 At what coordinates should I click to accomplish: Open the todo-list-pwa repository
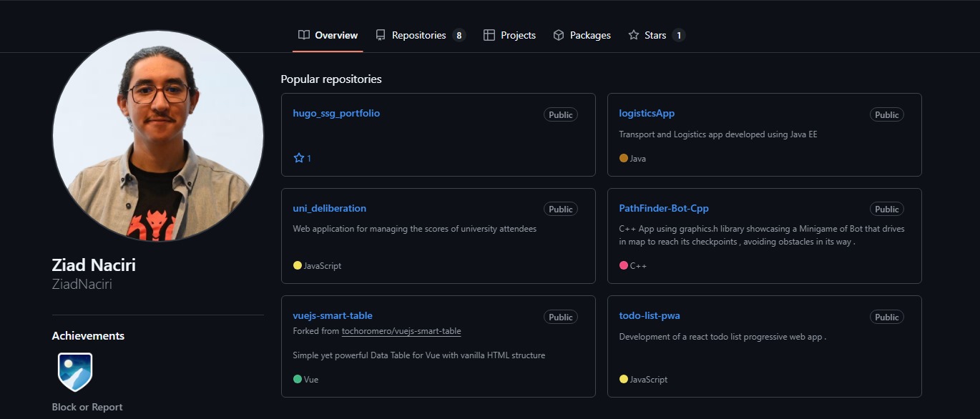click(650, 315)
